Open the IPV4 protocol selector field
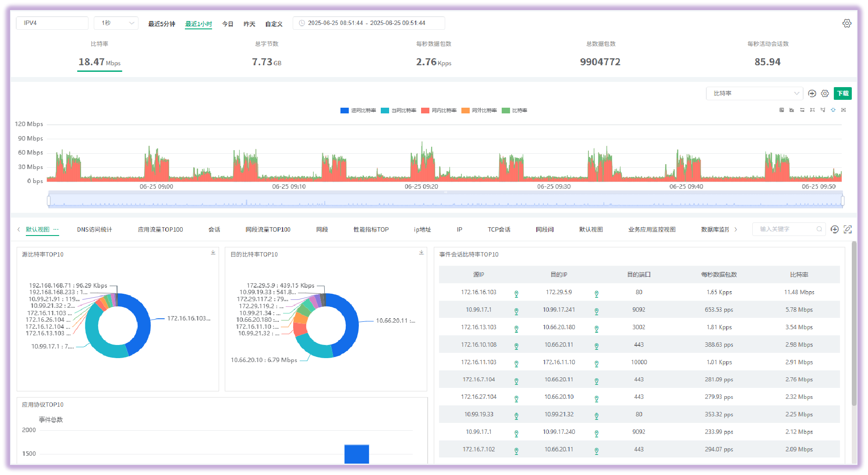 click(52, 23)
